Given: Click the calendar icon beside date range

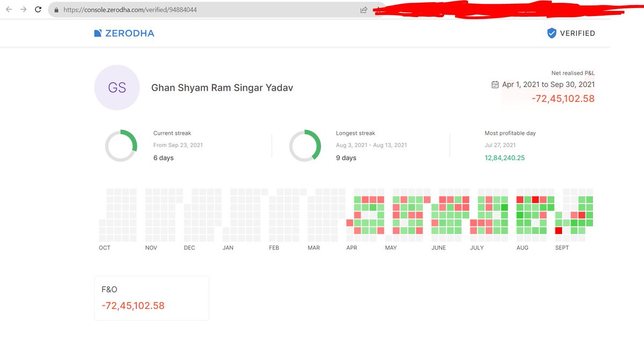Looking at the screenshot, I should [495, 85].
